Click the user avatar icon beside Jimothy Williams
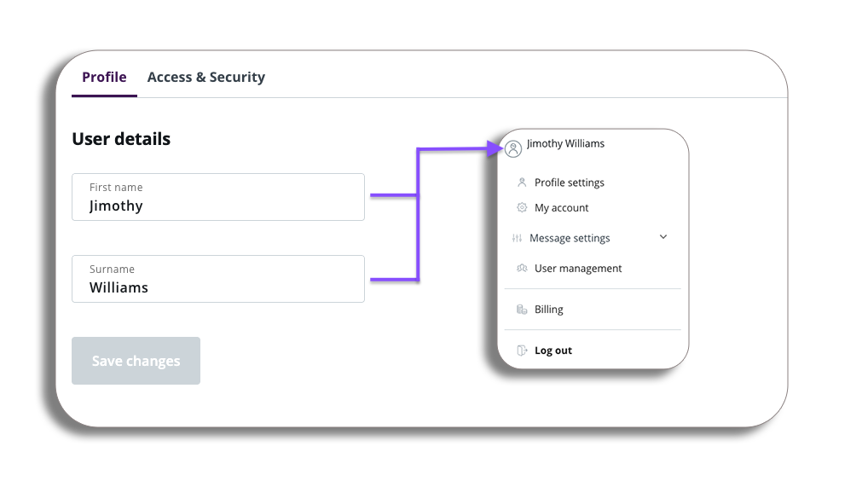 pos(513,149)
